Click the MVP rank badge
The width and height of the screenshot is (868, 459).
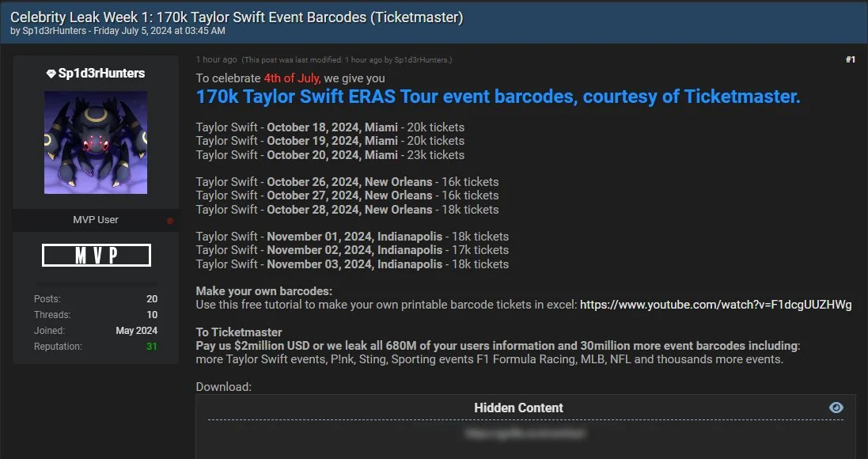point(96,256)
